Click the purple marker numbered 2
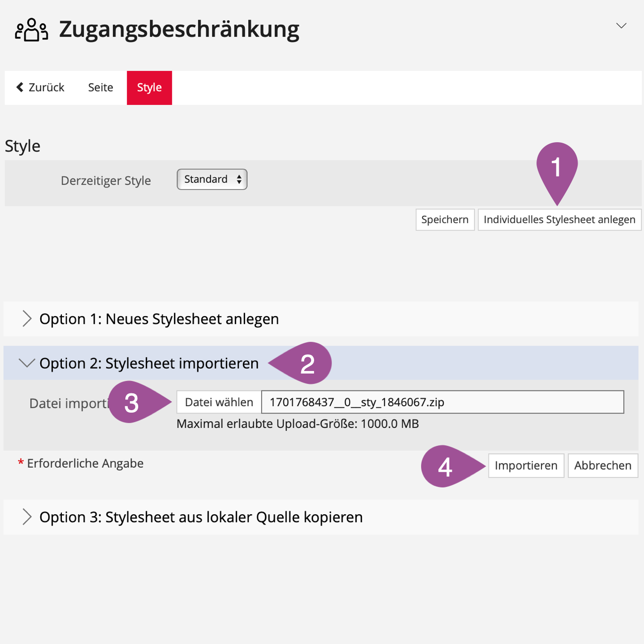The image size is (644, 644). 306,364
